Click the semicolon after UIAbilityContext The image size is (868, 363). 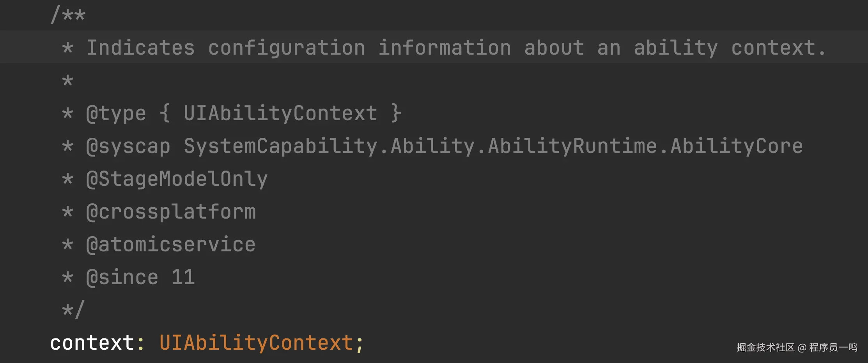tap(359, 344)
